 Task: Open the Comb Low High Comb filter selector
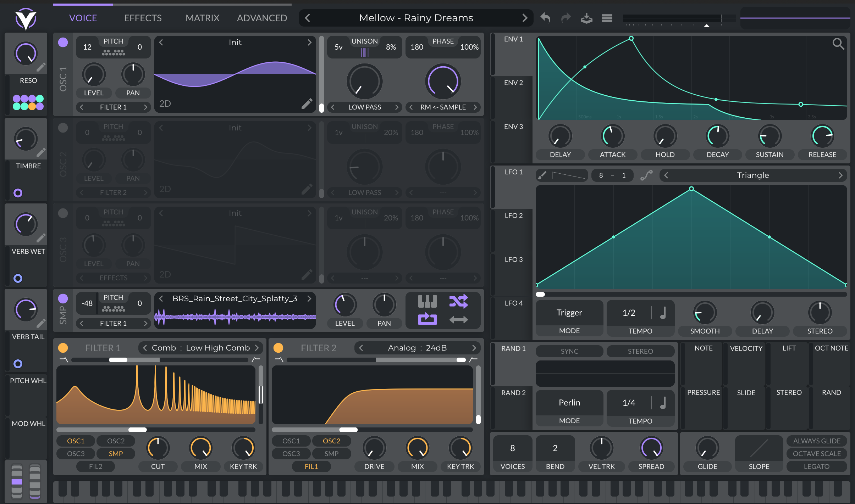coord(200,348)
